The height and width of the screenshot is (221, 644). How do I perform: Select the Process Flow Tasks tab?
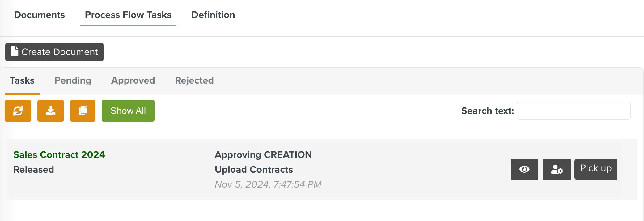click(128, 15)
